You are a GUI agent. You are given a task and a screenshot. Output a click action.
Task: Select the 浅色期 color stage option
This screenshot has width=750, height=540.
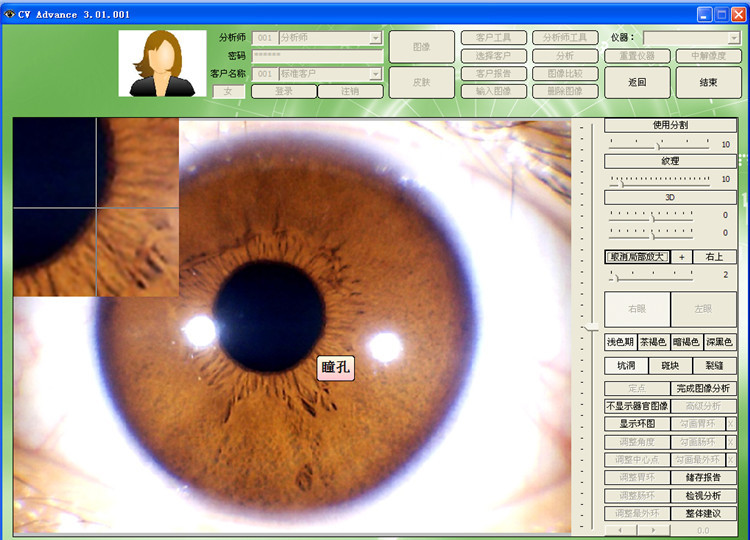[620, 342]
